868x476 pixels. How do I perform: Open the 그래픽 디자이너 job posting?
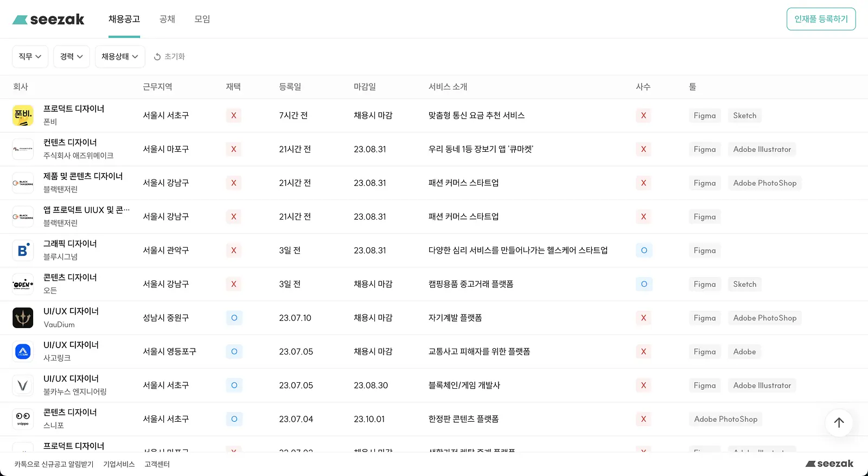click(70, 244)
